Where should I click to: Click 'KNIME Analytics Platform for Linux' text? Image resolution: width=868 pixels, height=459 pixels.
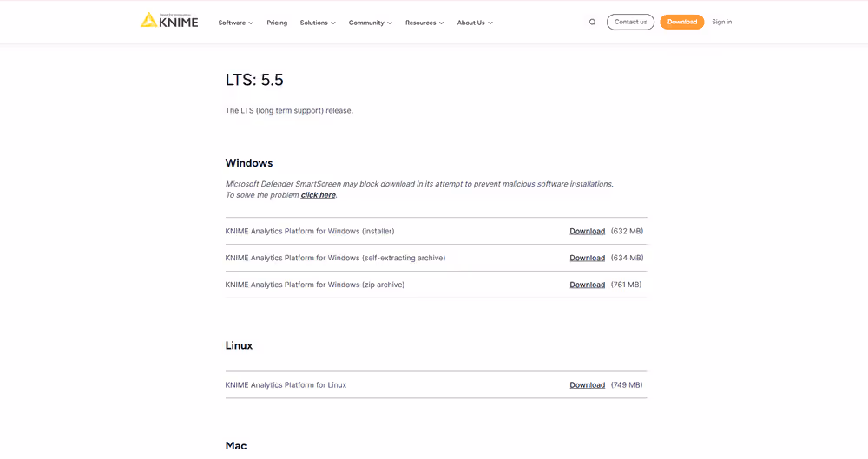click(x=286, y=384)
